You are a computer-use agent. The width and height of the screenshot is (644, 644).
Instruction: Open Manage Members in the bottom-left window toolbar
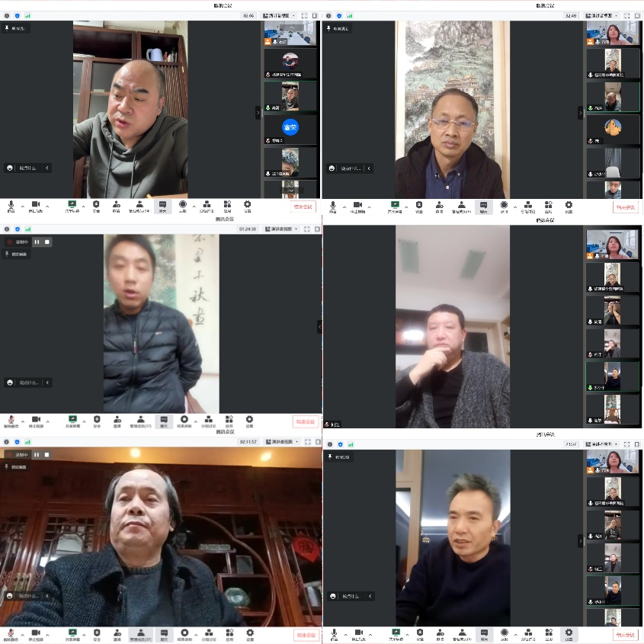141,633
